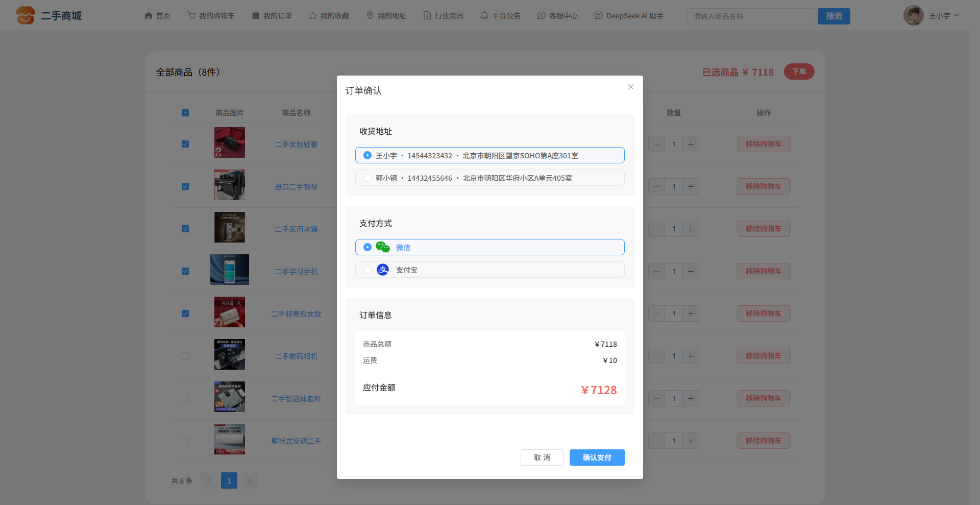Go to previous page arrow
This screenshot has width=980, height=505.
[208, 480]
